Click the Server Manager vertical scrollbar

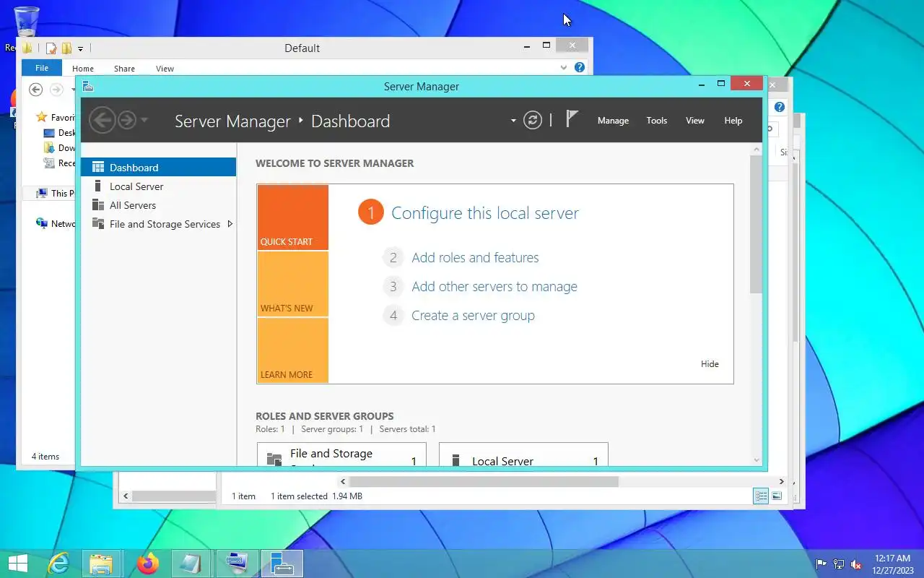[757, 224]
